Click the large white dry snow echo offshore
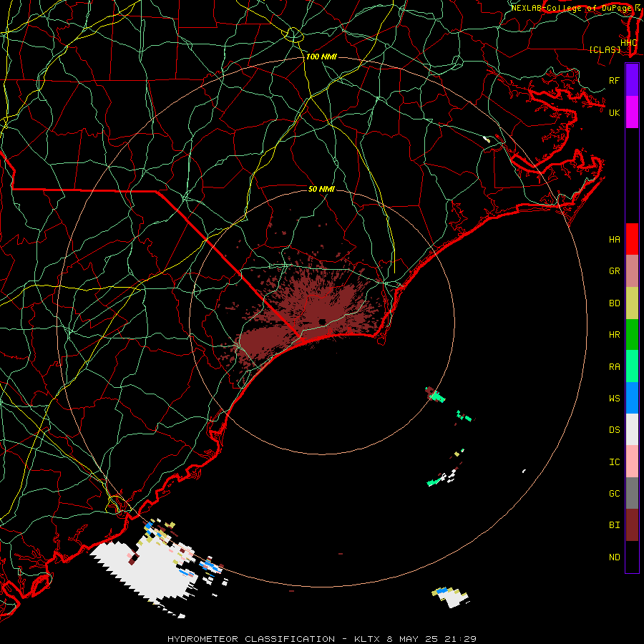The width and height of the screenshot is (644, 644). tap(148, 571)
